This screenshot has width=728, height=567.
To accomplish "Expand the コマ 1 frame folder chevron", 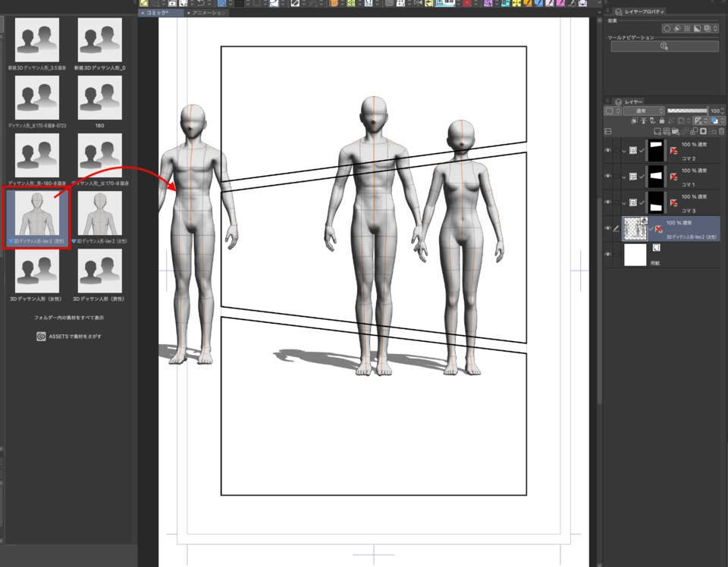I will tap(624, 177).
